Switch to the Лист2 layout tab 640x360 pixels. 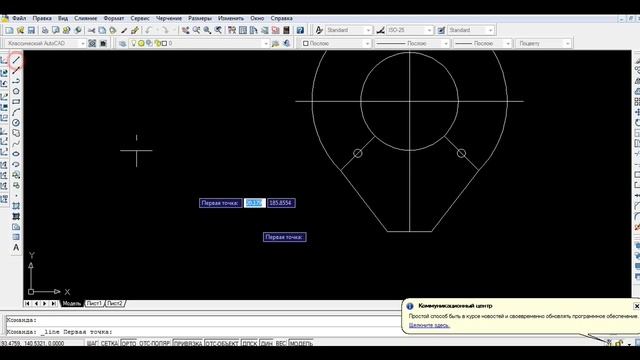click(115, 303)
